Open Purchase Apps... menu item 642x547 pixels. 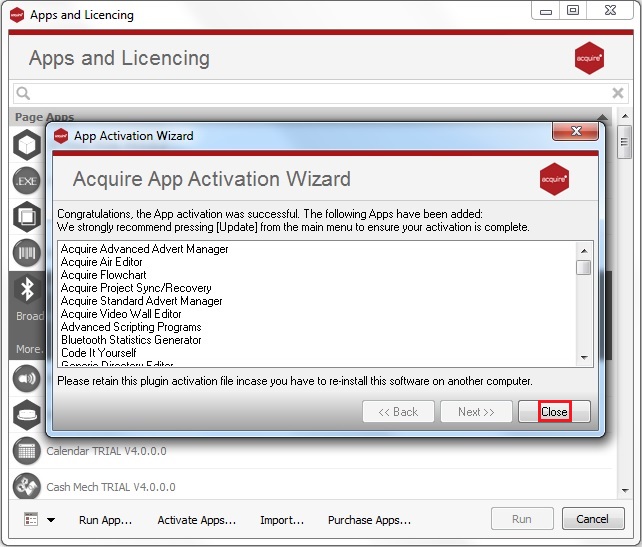tap(369, 520)
